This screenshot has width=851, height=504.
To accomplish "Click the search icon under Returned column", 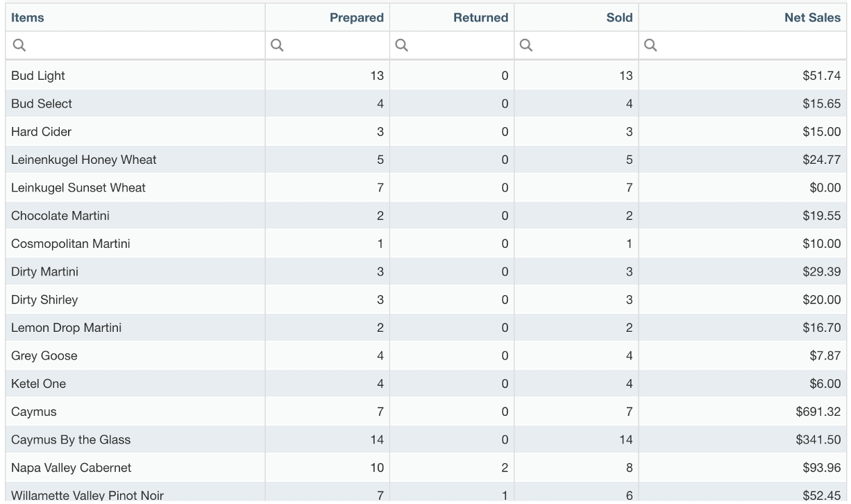I will point(401,46).
